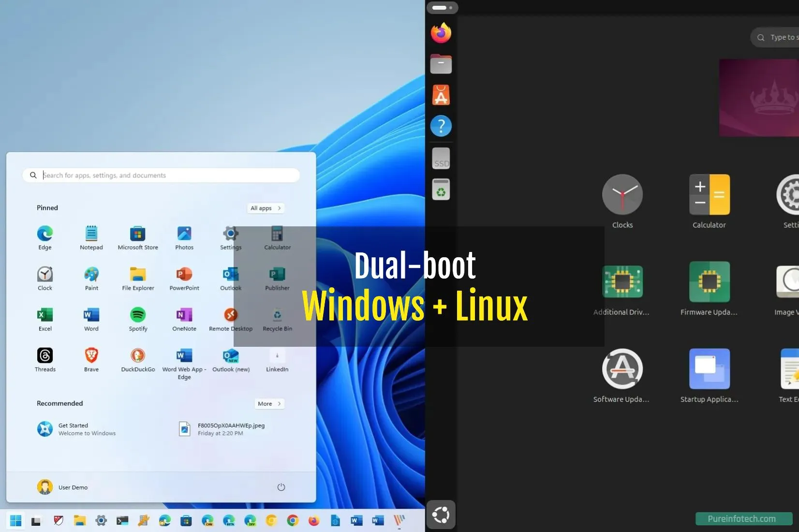The image size is (799, 532).
Task: Expand More recommended items
Action: (x=269, y=403)
